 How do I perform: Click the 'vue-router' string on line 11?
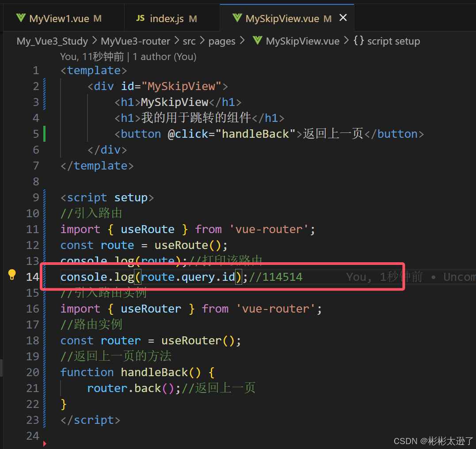[x=269, y=230]
